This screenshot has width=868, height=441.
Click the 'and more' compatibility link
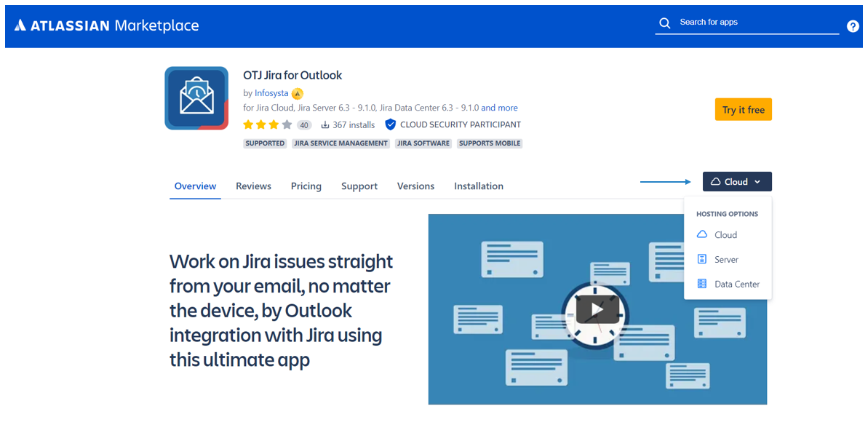pyautogui.click(x=499, y=108)
